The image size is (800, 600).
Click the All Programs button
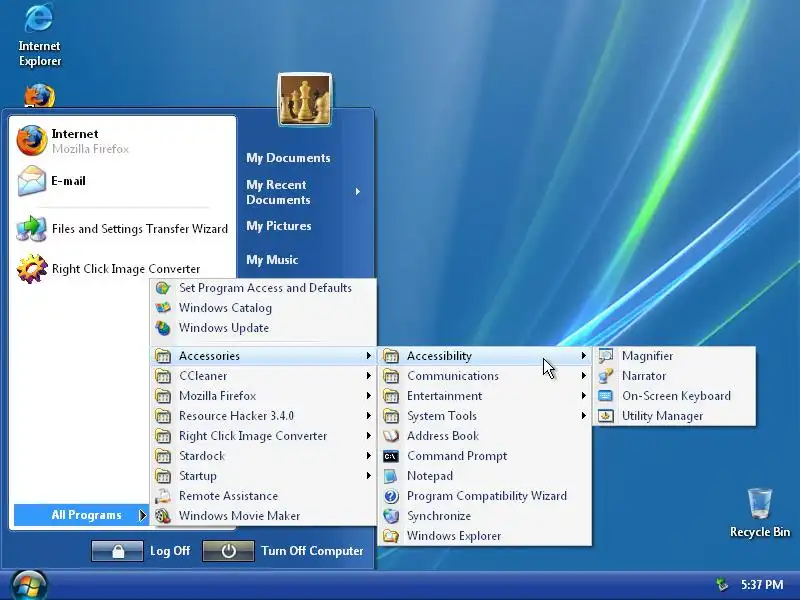(81, 515)
